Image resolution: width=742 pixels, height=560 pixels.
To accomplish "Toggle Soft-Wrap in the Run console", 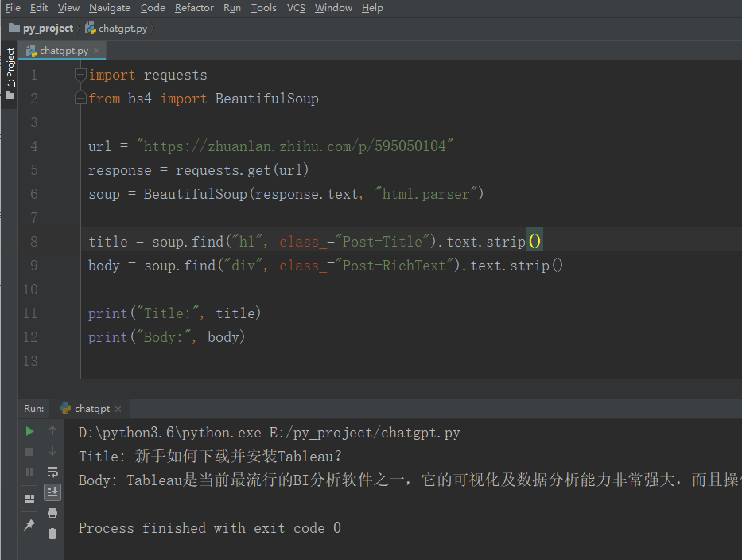I will [52, 472].
